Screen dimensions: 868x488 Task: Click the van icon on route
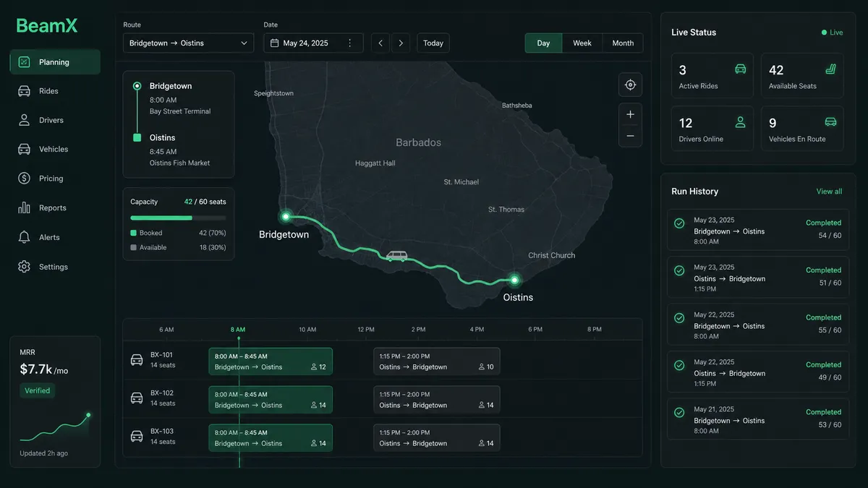pos(396,256)
